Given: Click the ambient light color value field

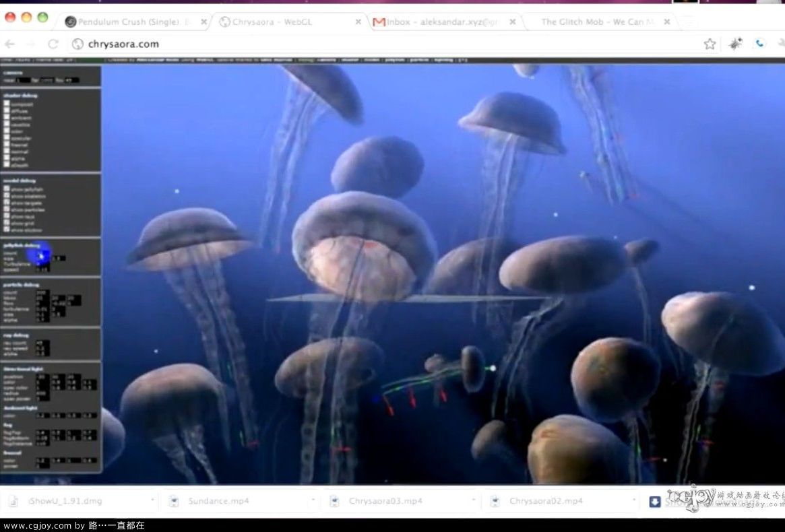Looking at the screenshot, I should (x=42, y=415).
